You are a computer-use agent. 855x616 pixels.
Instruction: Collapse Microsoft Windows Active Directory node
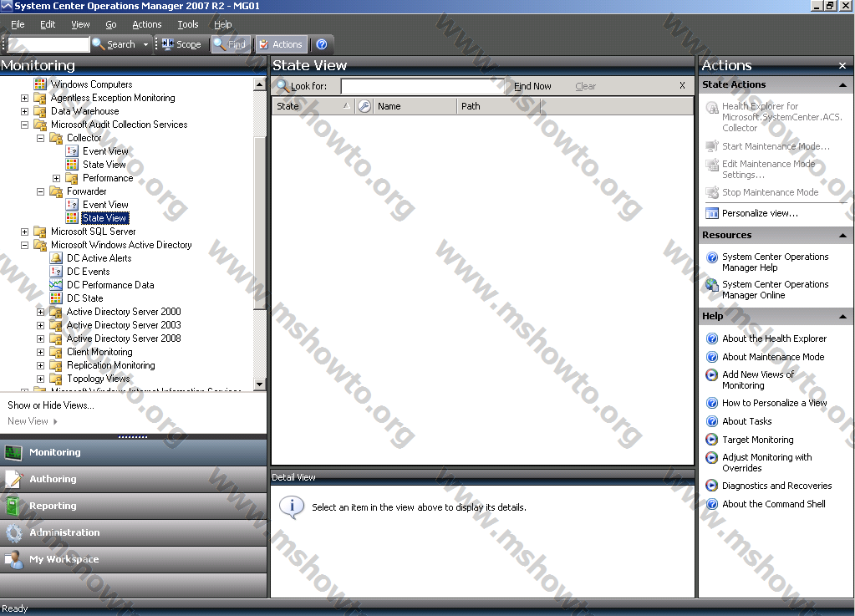coord(24,245)
